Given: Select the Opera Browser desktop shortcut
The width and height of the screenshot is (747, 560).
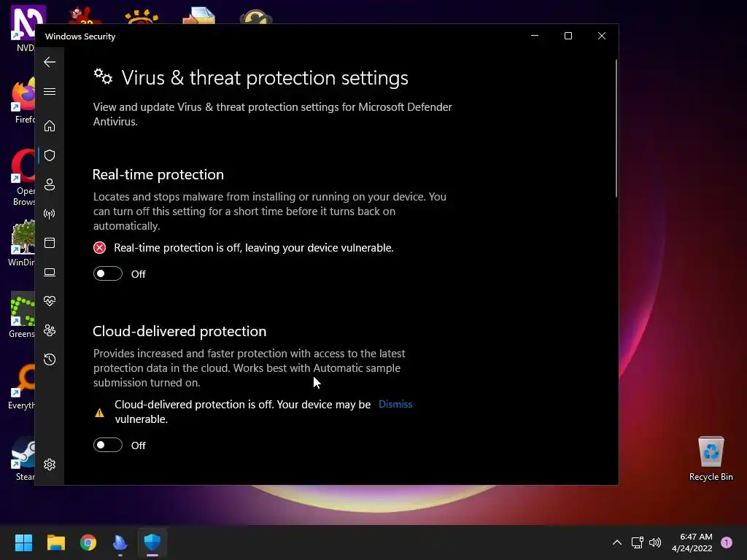Looking at the screenshot, I should [23, 177].
